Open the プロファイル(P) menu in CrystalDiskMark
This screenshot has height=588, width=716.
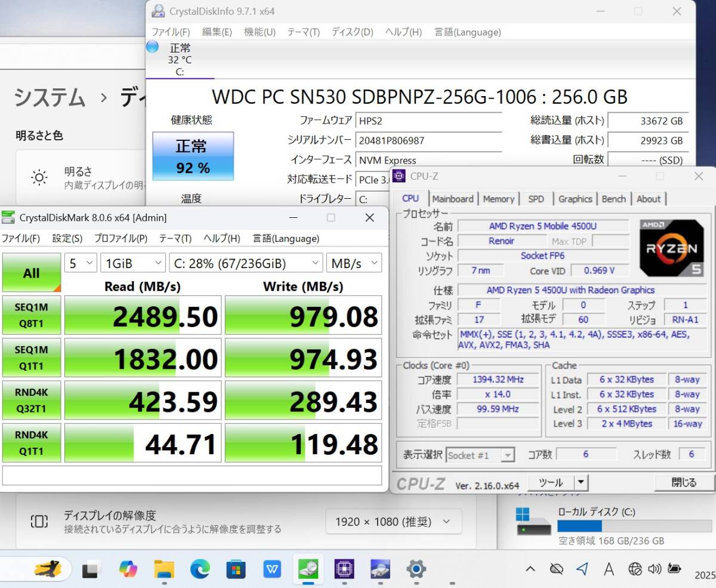pos(121,238)
